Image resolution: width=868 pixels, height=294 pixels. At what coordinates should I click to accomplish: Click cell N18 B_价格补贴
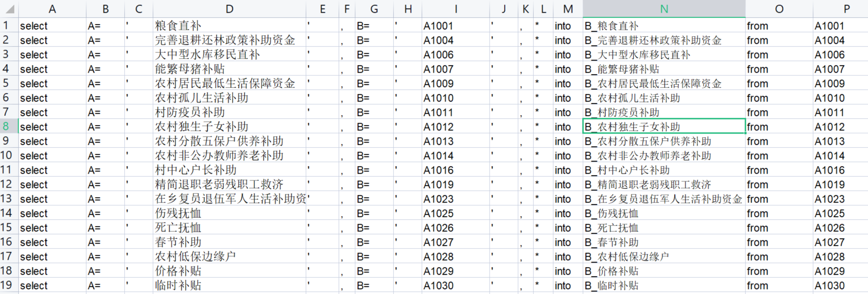click(664, 271)
